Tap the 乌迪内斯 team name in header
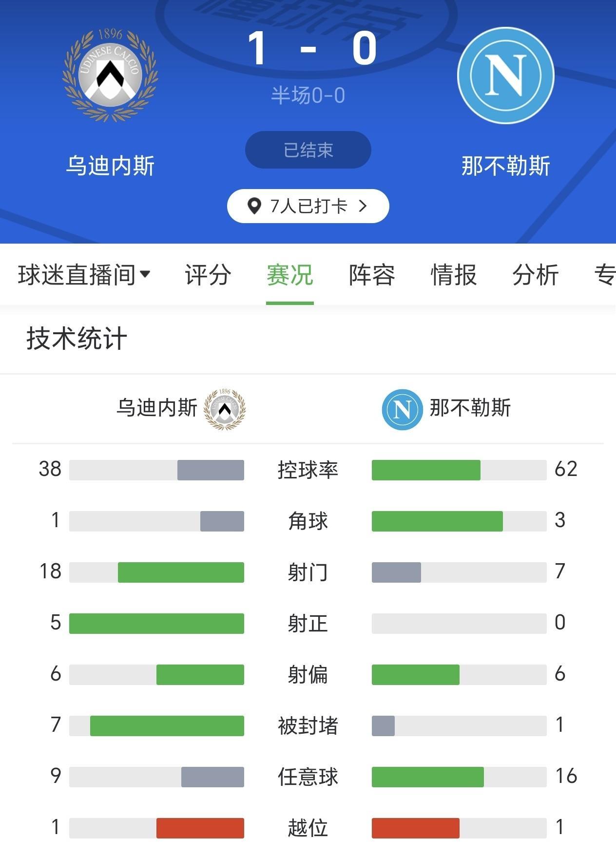The width and height of the screenshot is (616, 856). point(111,166)
